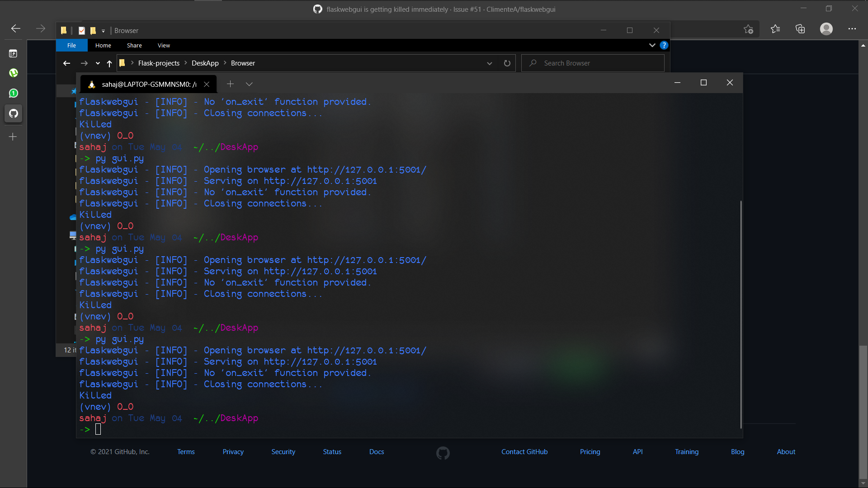This screenshot has width=868, height=488.
Task: Go up one folder level in Explorer
Action: click(109, 63)
